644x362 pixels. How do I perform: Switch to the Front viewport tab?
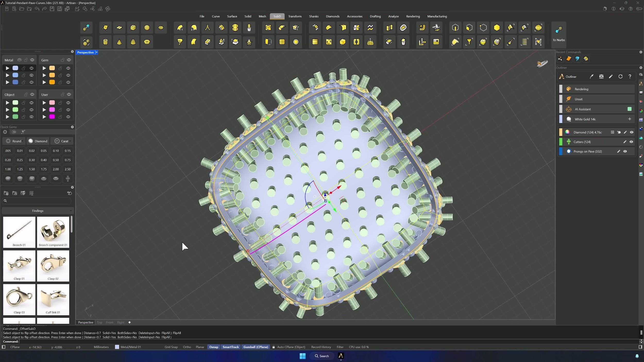[x=109, y=322]
